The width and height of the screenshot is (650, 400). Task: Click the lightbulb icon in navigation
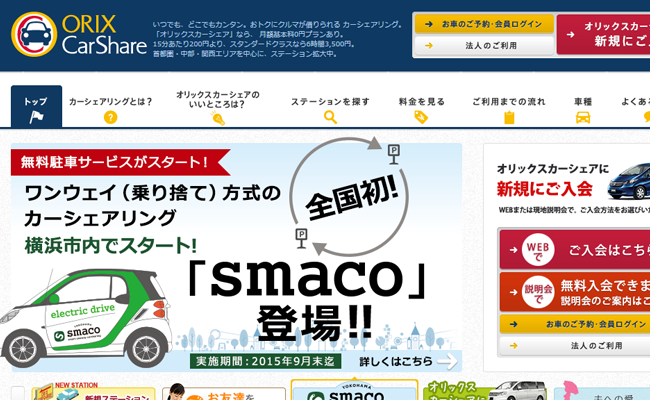point(218,118)
